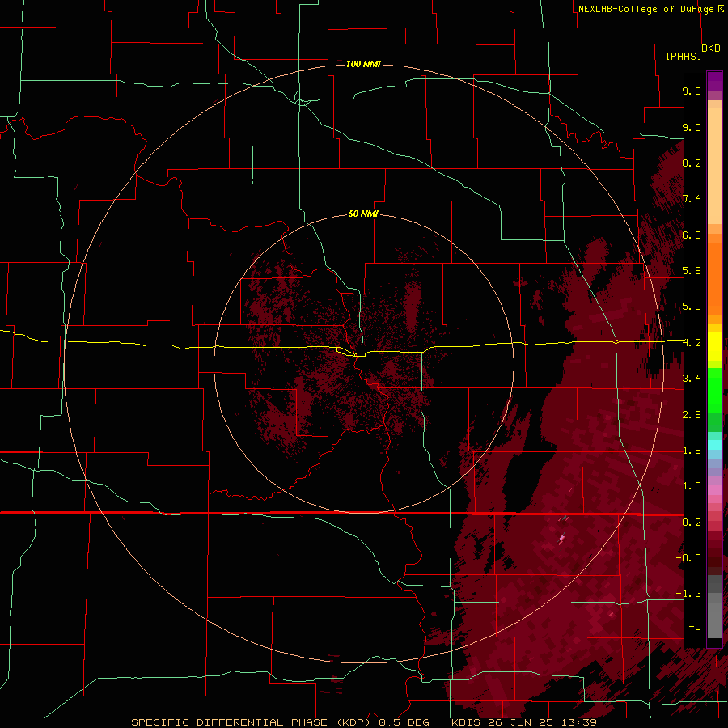This screenshot has height=728, width=728.
Task: Click the 2.6 value on the scale
Action: point(692,415)
